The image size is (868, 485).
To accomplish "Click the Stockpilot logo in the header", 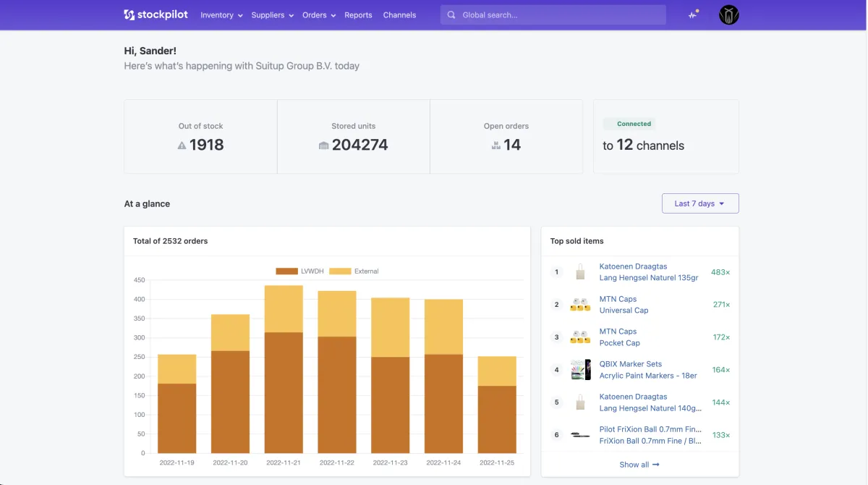I will (156, 14).
